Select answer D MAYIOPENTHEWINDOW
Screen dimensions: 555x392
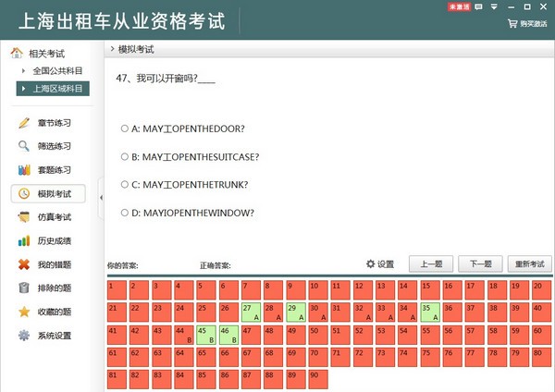click(125, 213)
